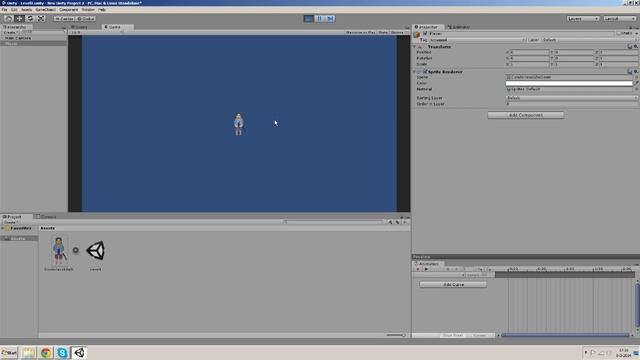Click the Project panel search field
The width and height of the screenshot is (640, 360).
pyautogui.click(x=333, y=222)
